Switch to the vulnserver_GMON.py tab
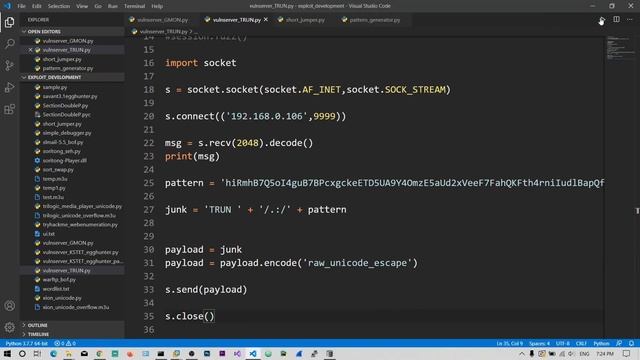This screenshot has width=640, height=360. (162, 20)
